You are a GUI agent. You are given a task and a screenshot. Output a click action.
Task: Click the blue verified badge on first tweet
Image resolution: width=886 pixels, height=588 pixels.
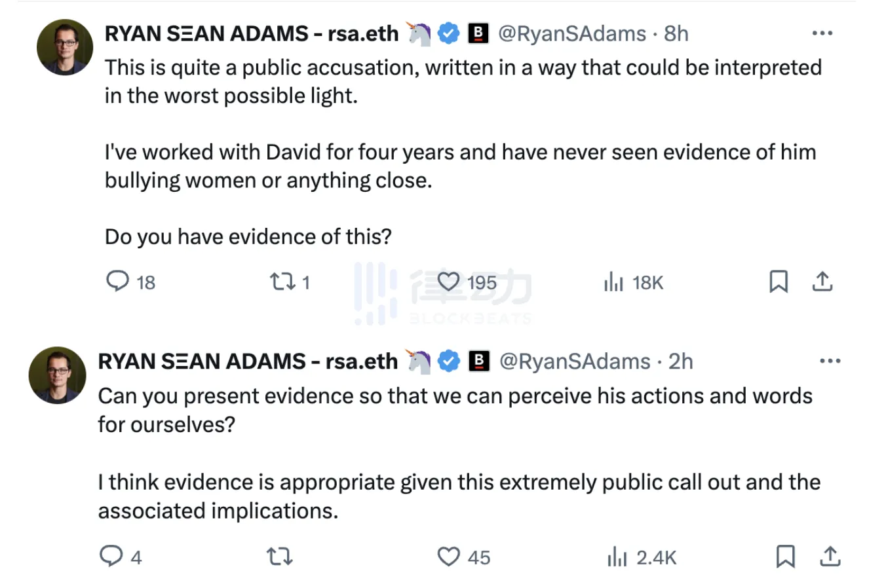448,33
